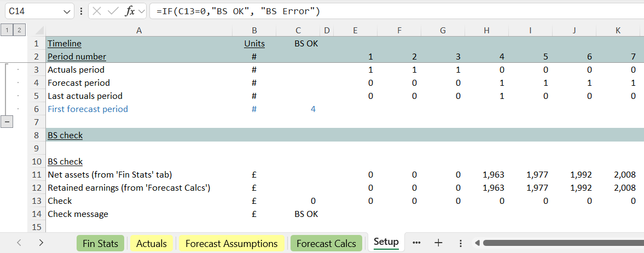Click the select-all corner triangle

[x=39, y=31]
